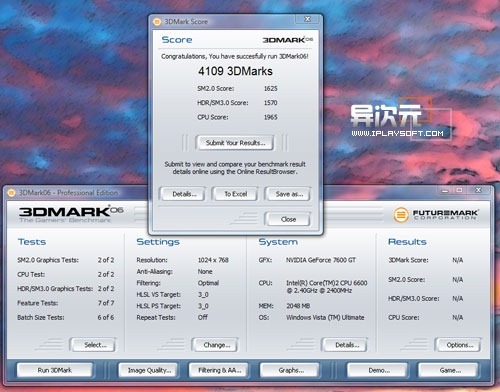Click the Futuremark Corporation logo icon
Viewport: 500px width, 392px height.
click(401, 215)
